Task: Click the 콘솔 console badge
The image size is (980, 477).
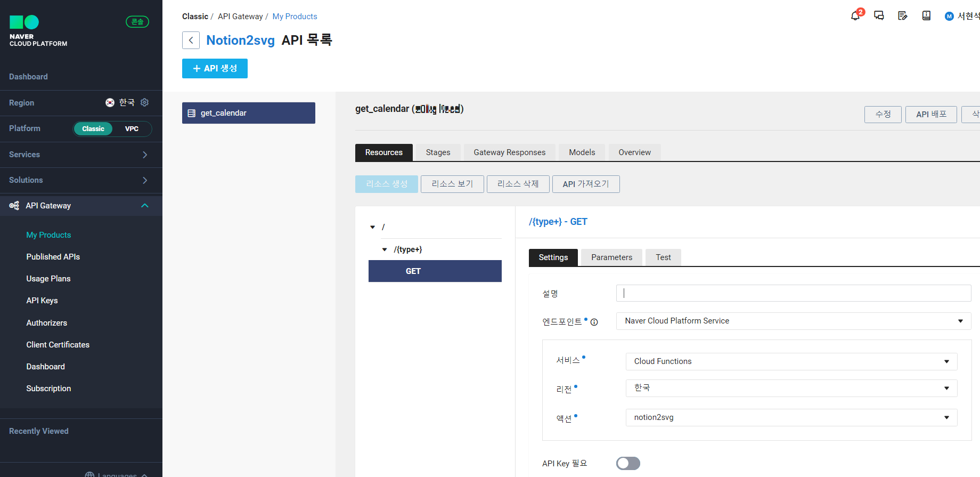Action: click(x=137, y=22)
